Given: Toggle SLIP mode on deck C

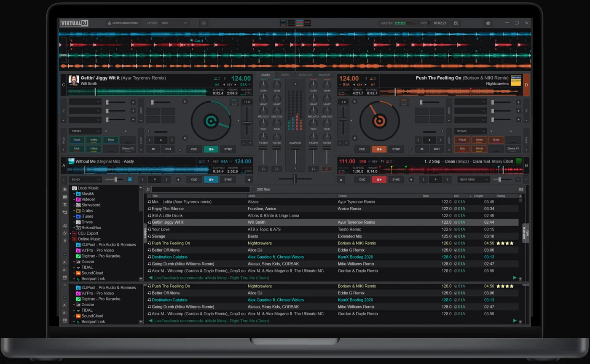Looking at the screenshot, I should (234, 104).
